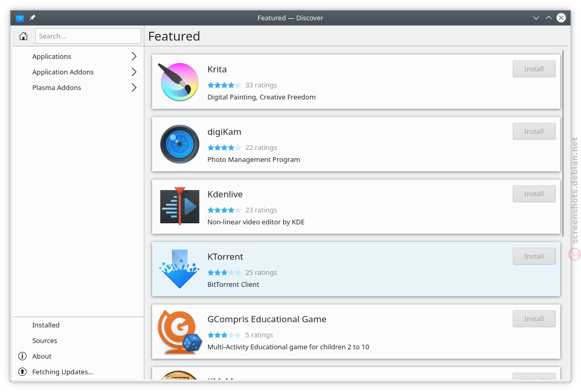Install GCompris Educational Game
Screen dimensions: 581x392
pos(534,319)
